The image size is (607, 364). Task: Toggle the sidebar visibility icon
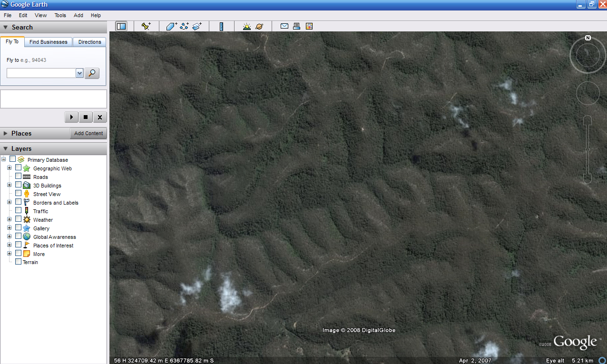tap(121, 27)
